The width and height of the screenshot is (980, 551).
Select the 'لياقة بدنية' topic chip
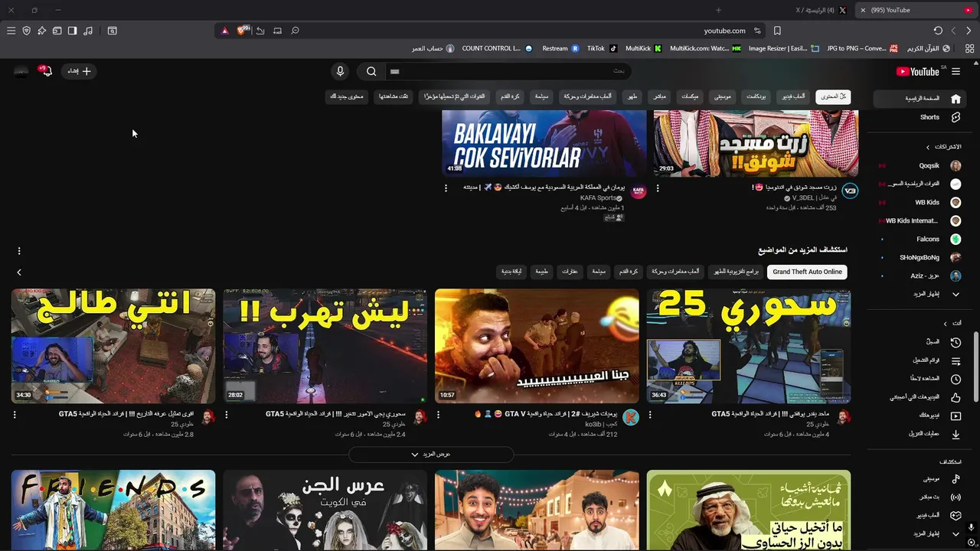511,272
